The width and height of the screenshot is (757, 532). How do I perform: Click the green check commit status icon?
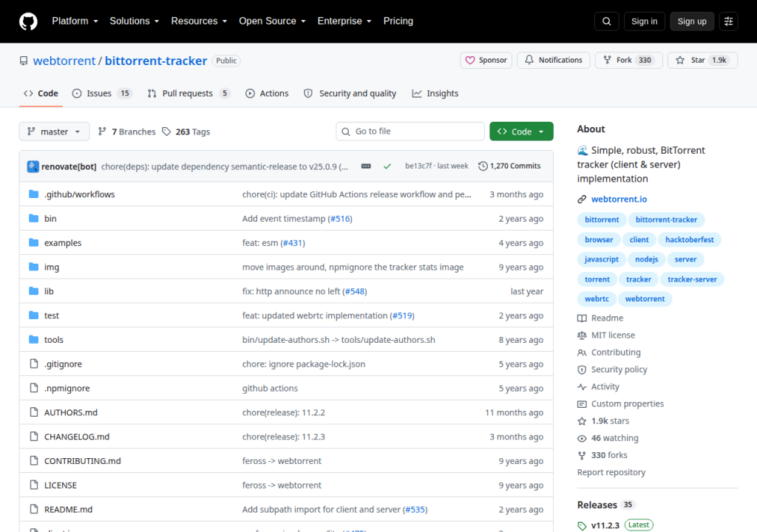(x=387, y=166)
